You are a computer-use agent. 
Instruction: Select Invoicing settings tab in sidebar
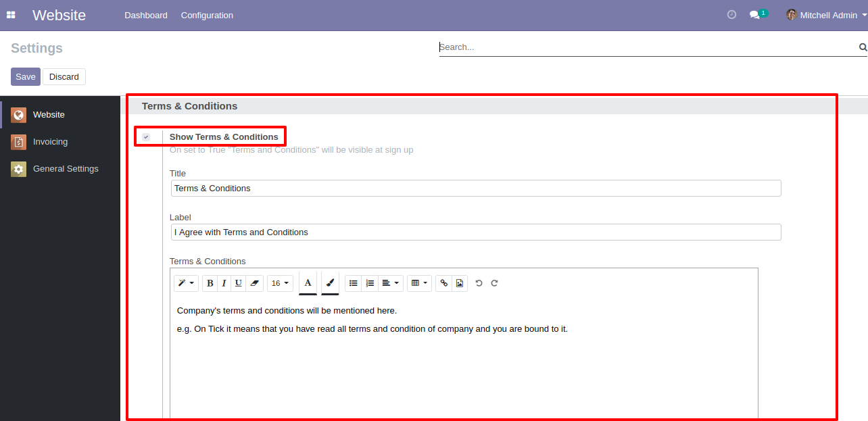click(60, 142)
